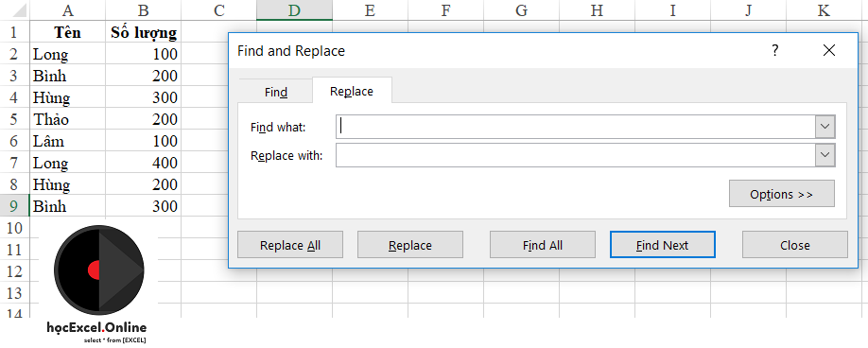Select column J header
Viewport: 868px width, 348px height.
[748, 10]
